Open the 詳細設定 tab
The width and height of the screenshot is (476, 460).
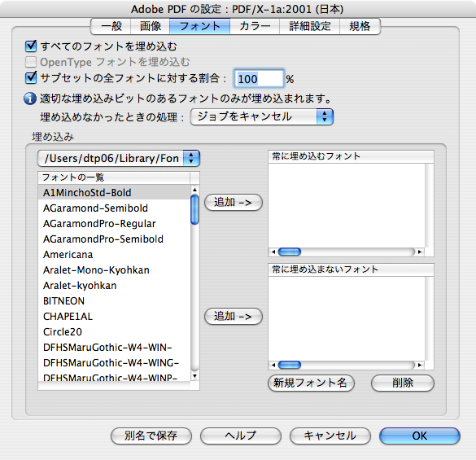click(x=309, y=26)
